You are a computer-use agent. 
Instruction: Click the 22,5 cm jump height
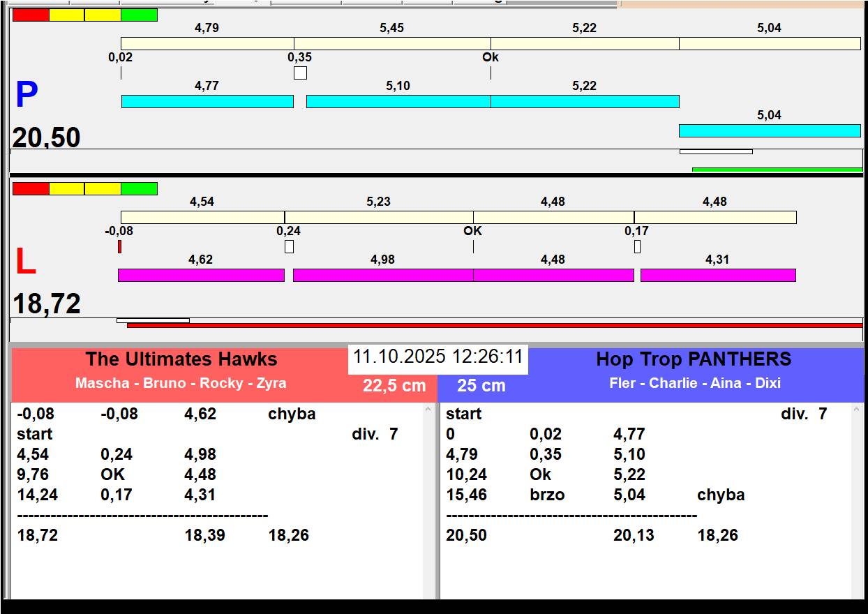coord(394,386)
